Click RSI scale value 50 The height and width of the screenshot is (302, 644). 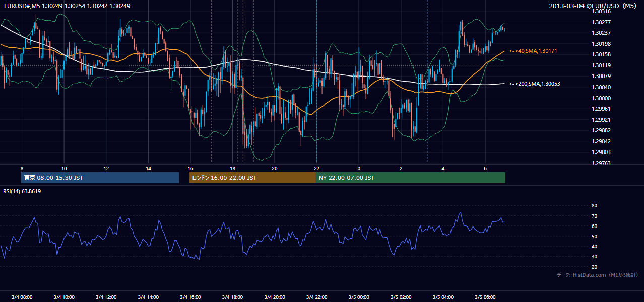tap(594, 236)
